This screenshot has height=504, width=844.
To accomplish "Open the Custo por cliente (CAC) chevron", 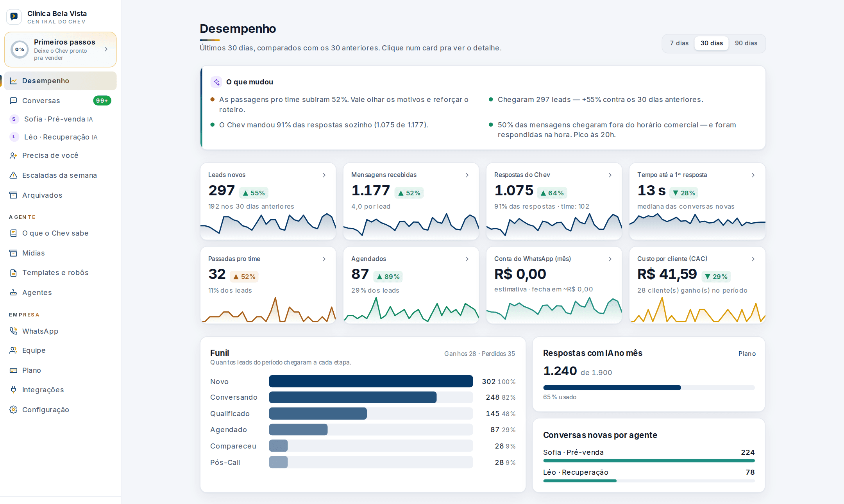I will [753, 259].
